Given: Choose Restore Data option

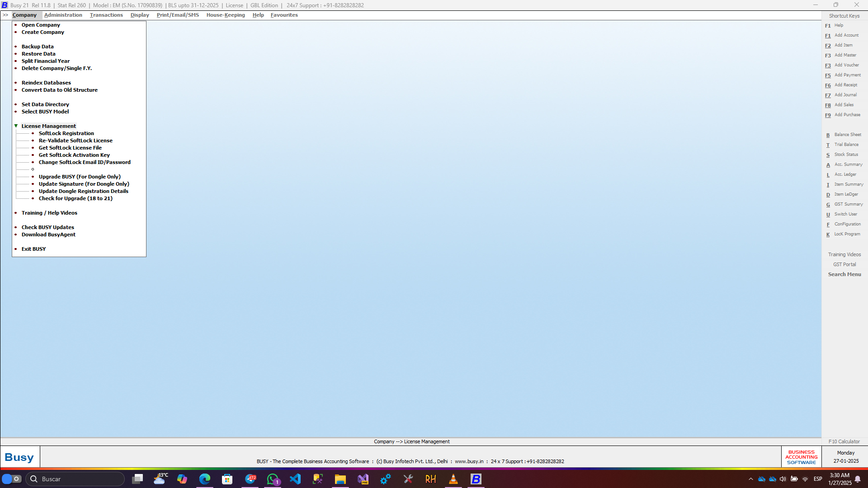Looking at the screenshot, I should (x=38, y=54).
